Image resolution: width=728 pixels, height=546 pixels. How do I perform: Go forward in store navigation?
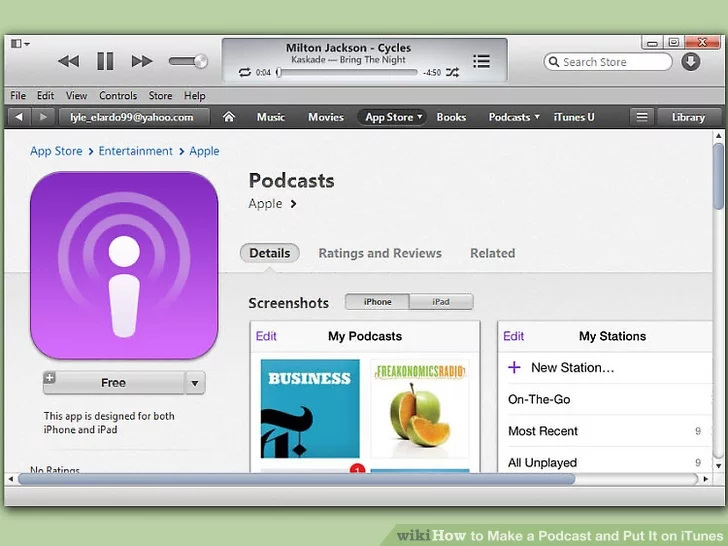[x=43, y=117]
